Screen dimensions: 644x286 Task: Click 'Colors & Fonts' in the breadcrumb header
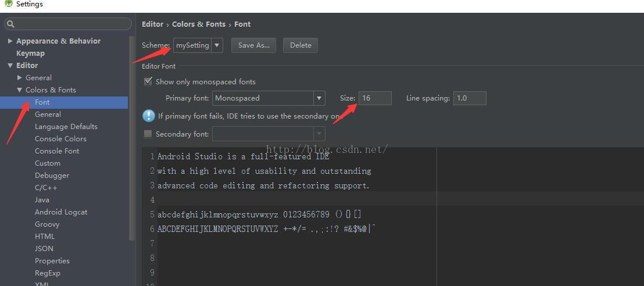coord(199,24)
